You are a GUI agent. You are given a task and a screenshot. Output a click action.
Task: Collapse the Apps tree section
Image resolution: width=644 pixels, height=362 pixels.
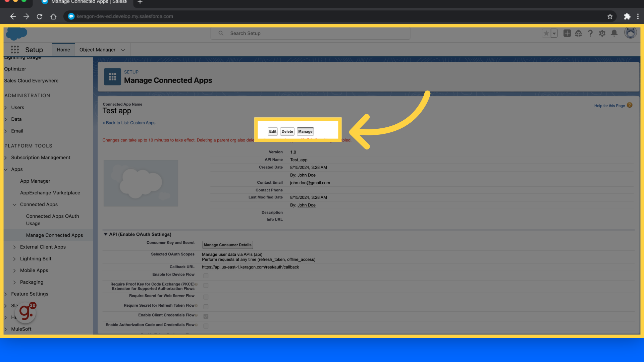click(x=6, y=169)
